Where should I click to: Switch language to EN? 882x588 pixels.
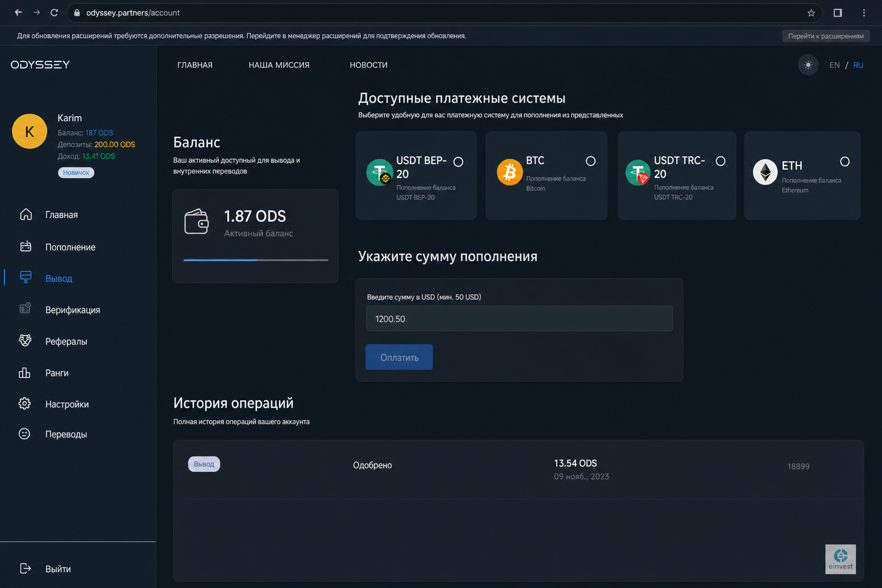(834, 65)
